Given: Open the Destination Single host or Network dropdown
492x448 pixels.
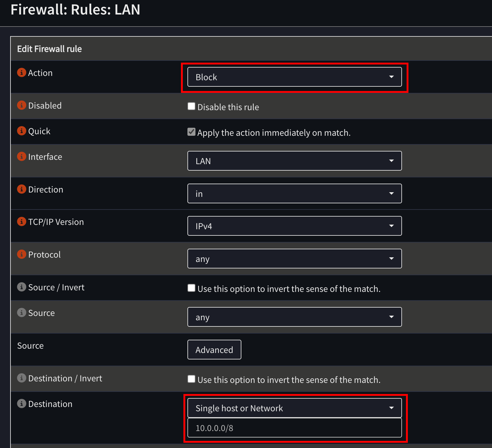Looking at the screenshot, I should pos(294,408).
